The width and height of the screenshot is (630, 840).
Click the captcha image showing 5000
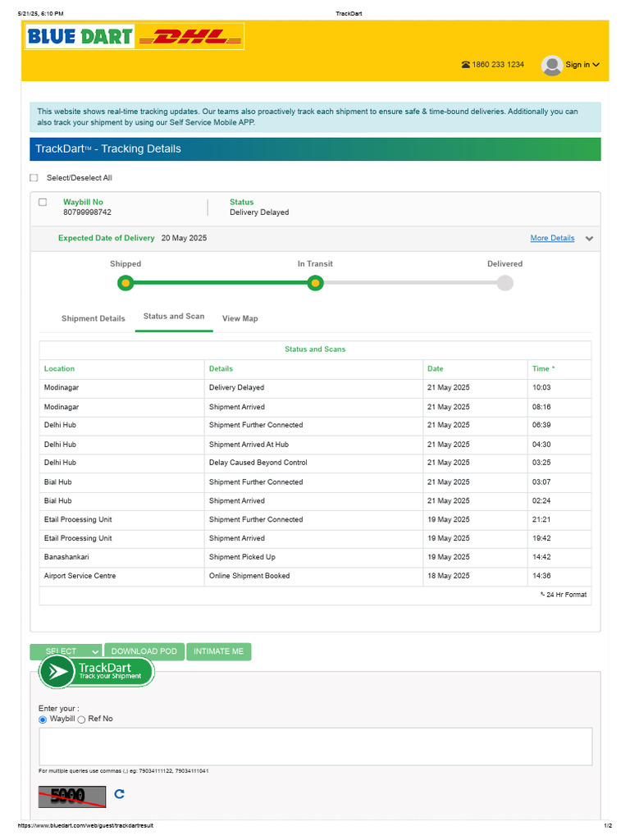(x=72, y=797)
